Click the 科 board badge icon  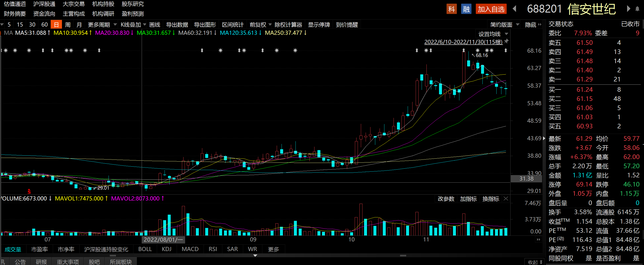click(x=451, y=9)
